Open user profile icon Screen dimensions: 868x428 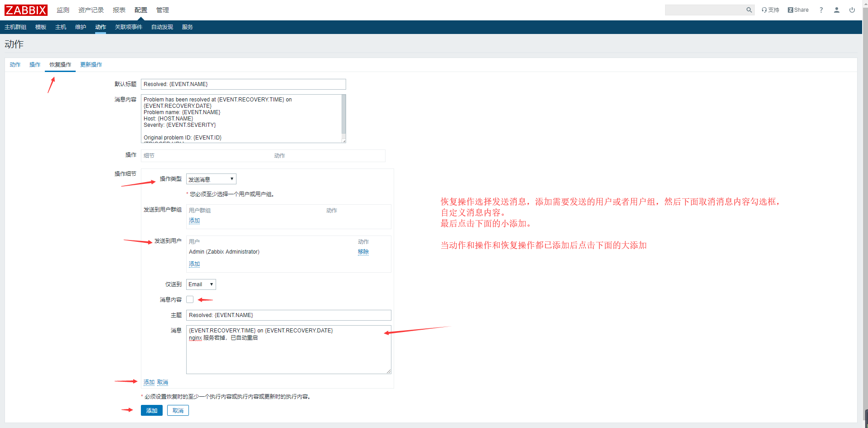click(x=836, y=10)
